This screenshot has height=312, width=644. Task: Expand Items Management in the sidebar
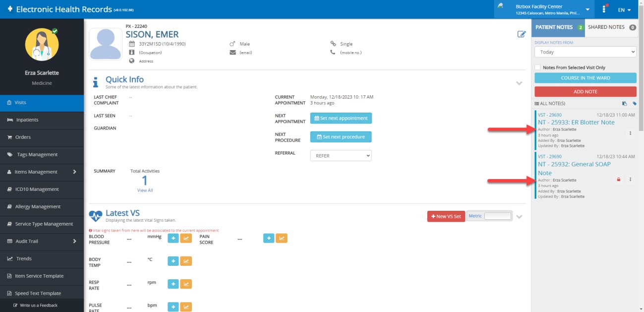click(42, 172)
